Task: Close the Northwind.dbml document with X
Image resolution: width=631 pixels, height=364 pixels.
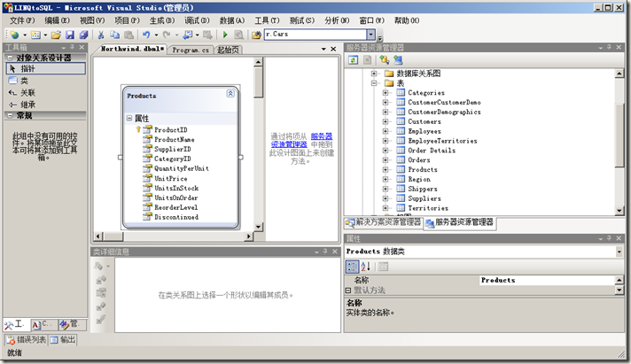Action: pyautogui.click(x=333, y=49)
